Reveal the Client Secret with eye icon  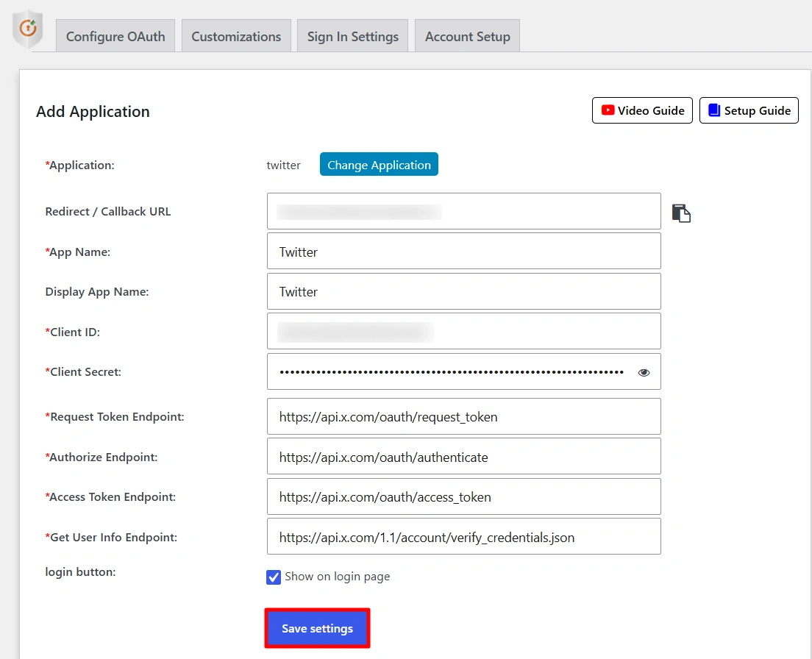[644, 372]
